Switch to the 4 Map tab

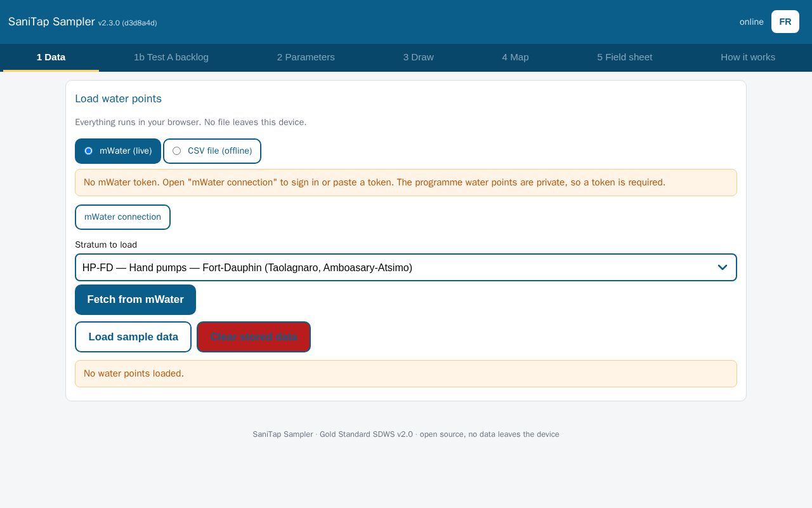515,57
